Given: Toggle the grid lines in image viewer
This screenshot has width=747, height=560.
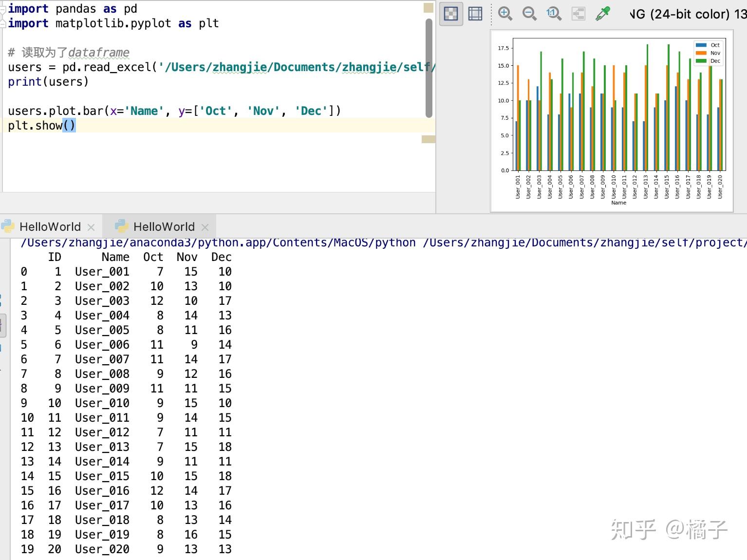Looking at the screenshot, I should [475, 14].
